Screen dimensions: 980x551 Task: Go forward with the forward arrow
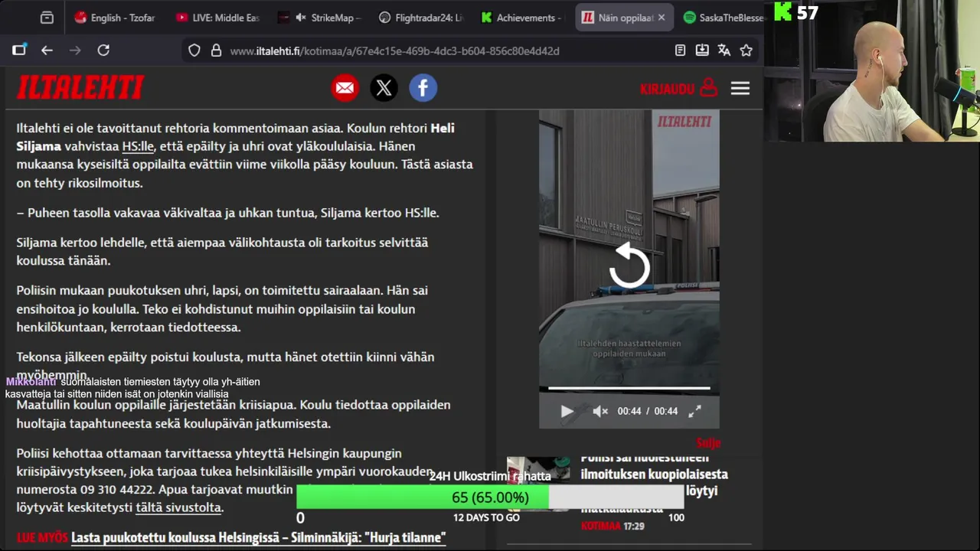tap(75, 51)
